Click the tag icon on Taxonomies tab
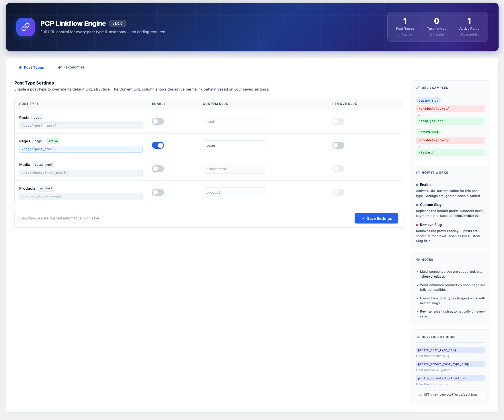This screenshot has height=420, width=504. coord(60,67)
